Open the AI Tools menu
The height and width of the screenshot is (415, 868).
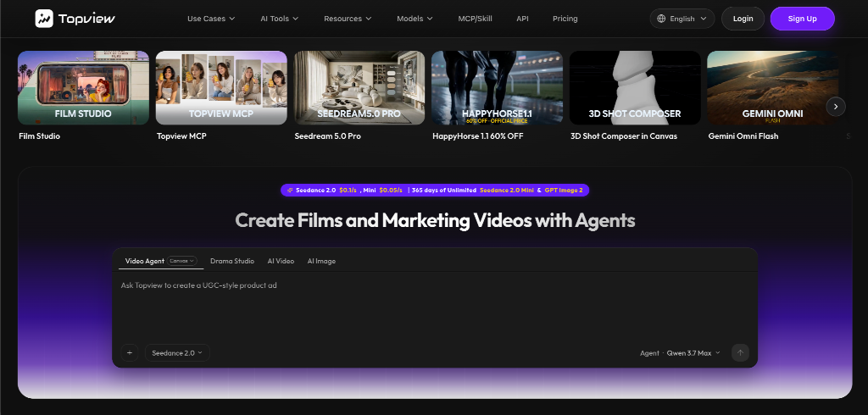(280, 19)
